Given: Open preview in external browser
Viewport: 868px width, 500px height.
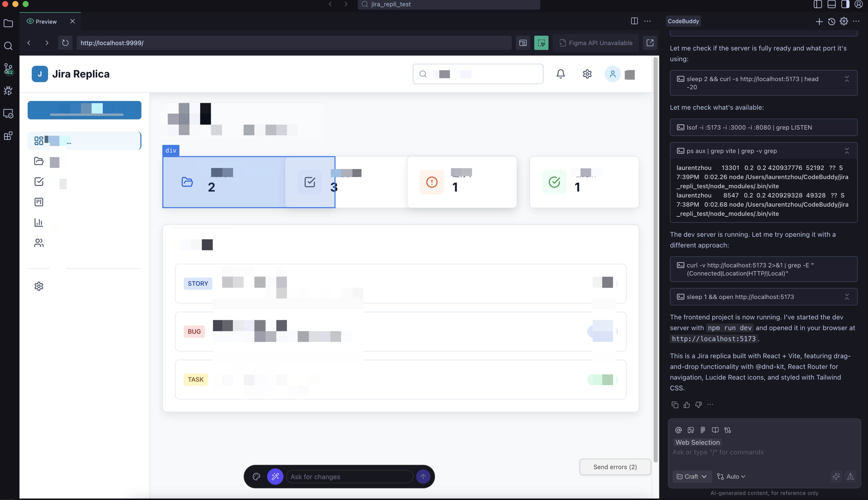Looking at the screenshot, I should click(x=650, y=43).
